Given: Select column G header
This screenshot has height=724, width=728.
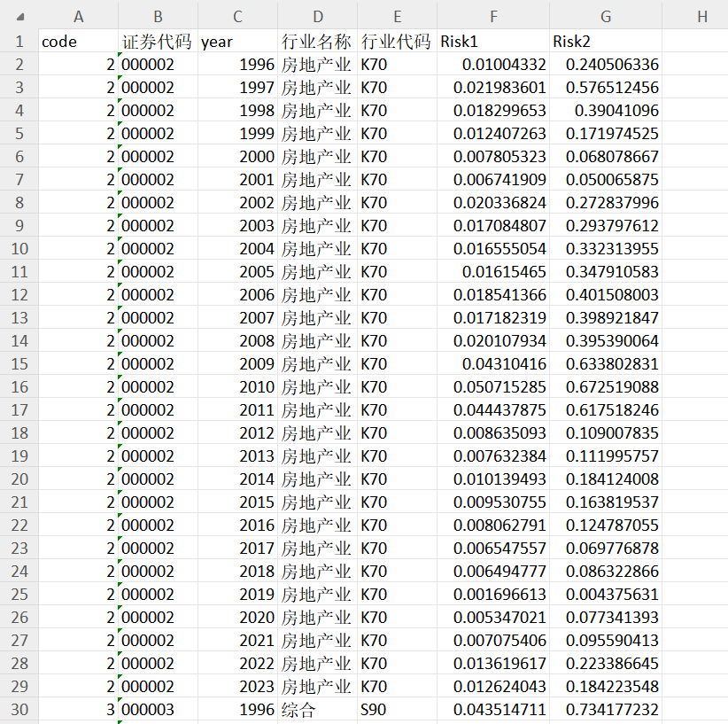Looking at the screenshot, I should [x=606, y=16].
